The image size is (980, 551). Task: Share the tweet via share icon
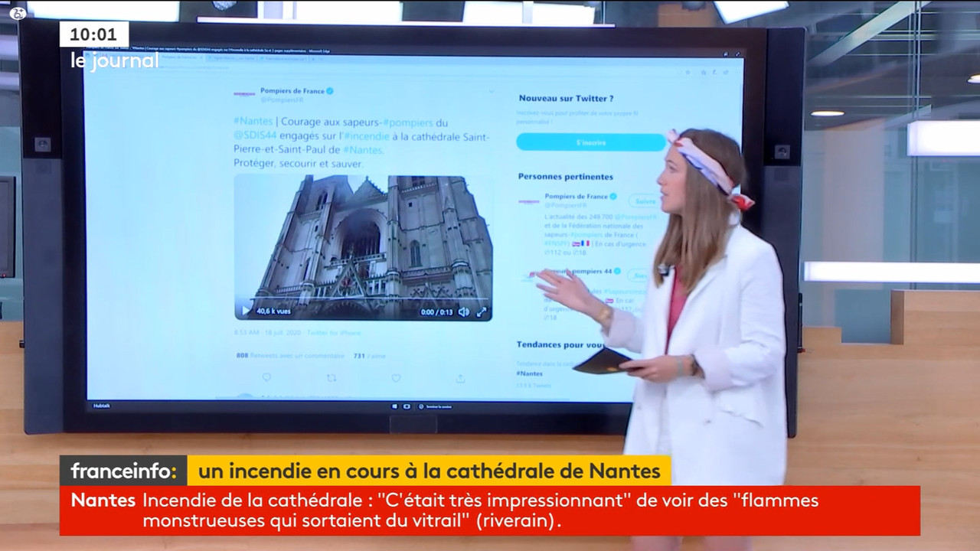click(460, 377)
